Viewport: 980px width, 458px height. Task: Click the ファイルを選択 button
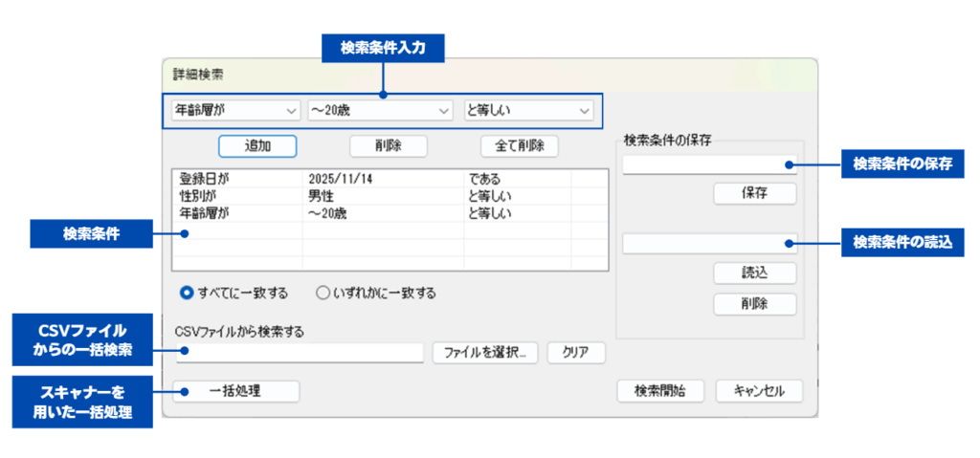[x=485, y=352]
